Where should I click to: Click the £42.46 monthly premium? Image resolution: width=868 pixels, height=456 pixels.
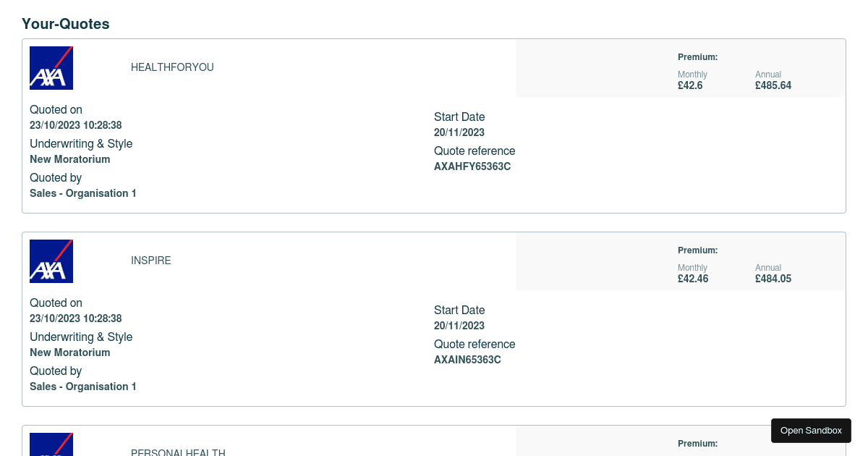pos(693,279)
